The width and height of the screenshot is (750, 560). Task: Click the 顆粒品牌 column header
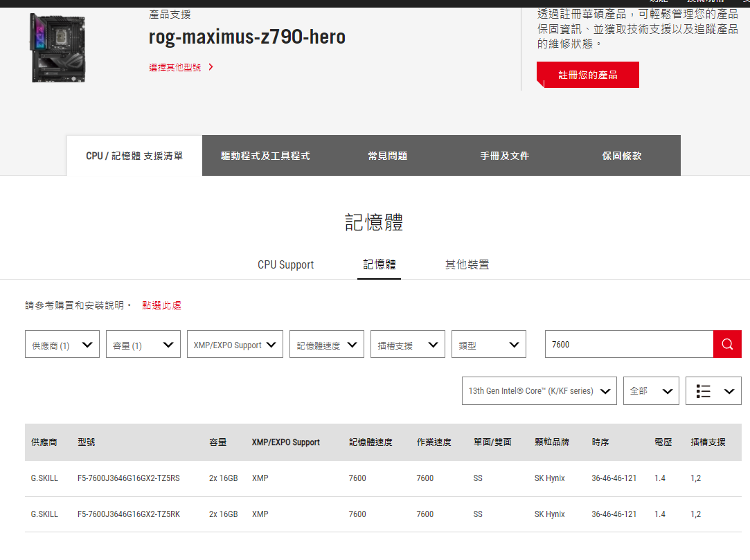[x=552, y=442]
